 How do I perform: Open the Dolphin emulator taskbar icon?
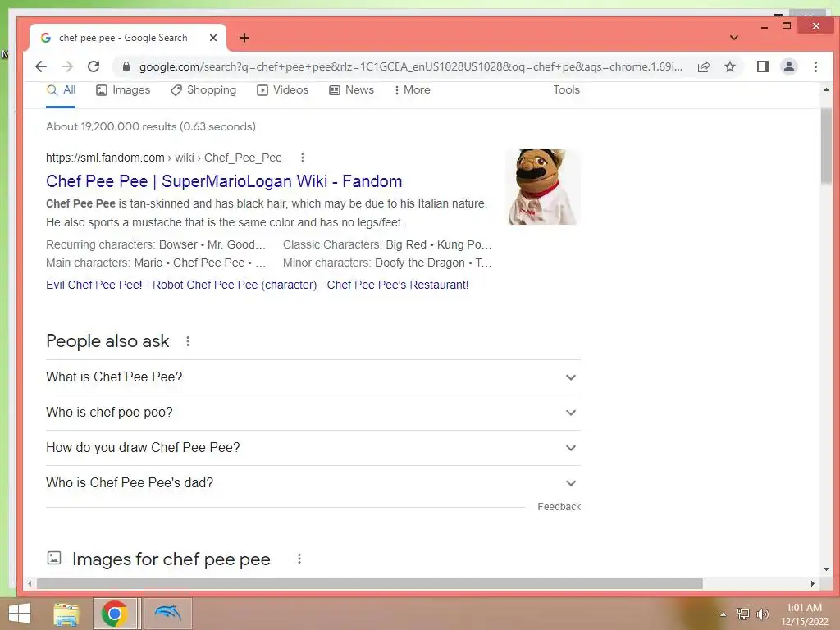click(167, 614)
